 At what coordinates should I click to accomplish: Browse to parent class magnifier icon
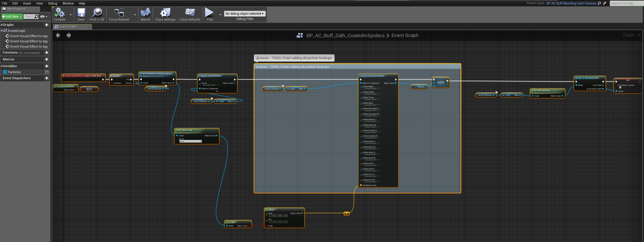(x=599, y=3)
